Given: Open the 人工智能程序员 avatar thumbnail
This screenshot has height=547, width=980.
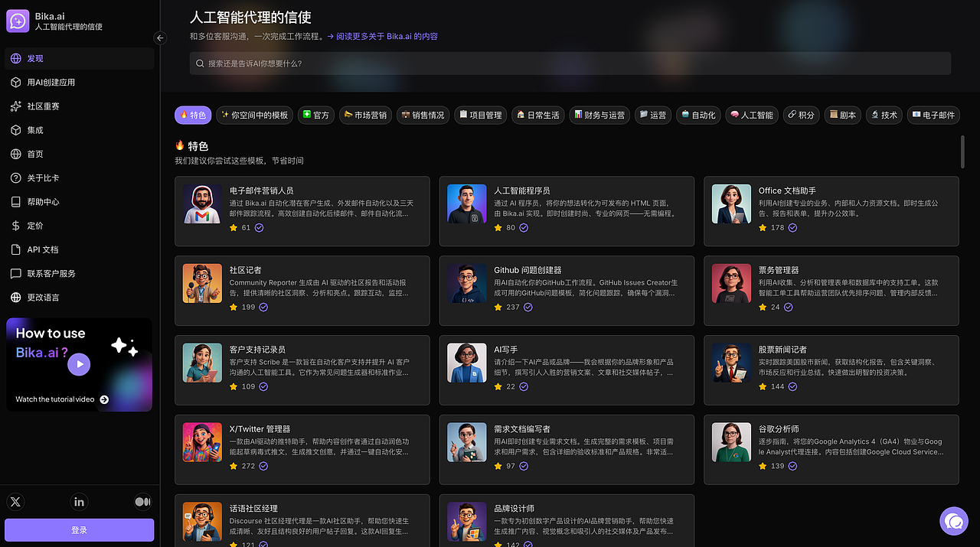Looking at the screenshot, I should [467, 204].
